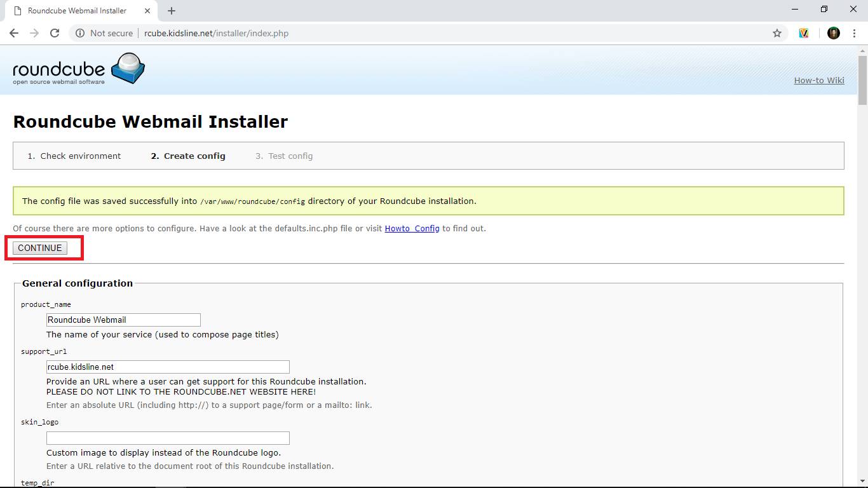Viewport: 868px width, 488px height.
Task: Minimize the Chrome window
Action: point(796,9)
